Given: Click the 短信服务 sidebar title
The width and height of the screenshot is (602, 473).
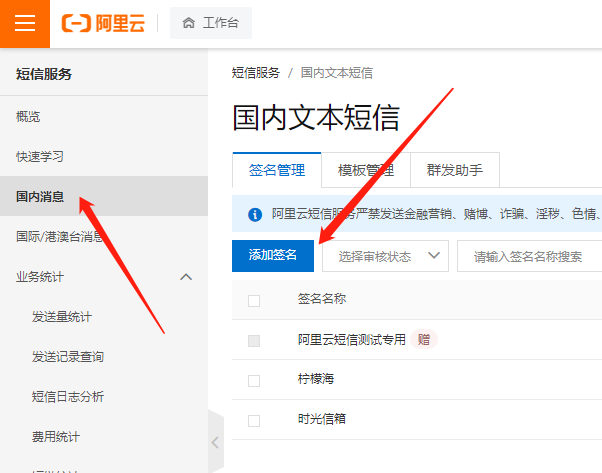Looking at the screenshot, I should point(44,74).
